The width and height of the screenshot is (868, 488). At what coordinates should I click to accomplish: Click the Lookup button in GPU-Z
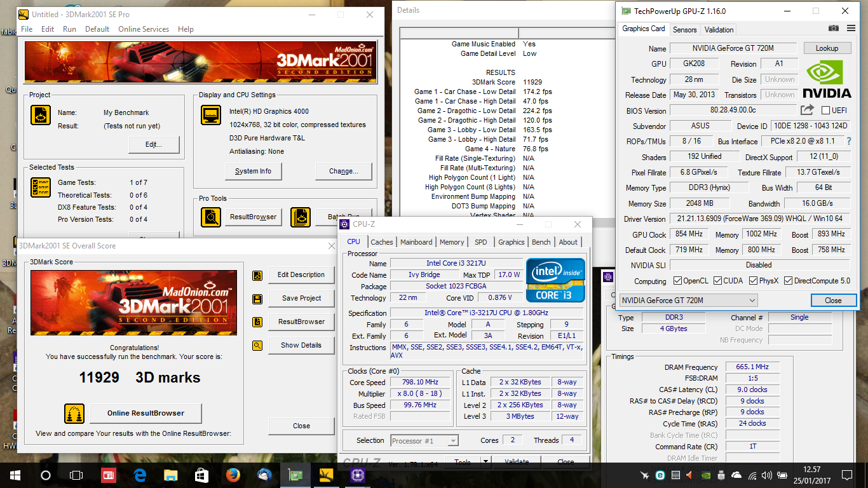tap(827, 48)
